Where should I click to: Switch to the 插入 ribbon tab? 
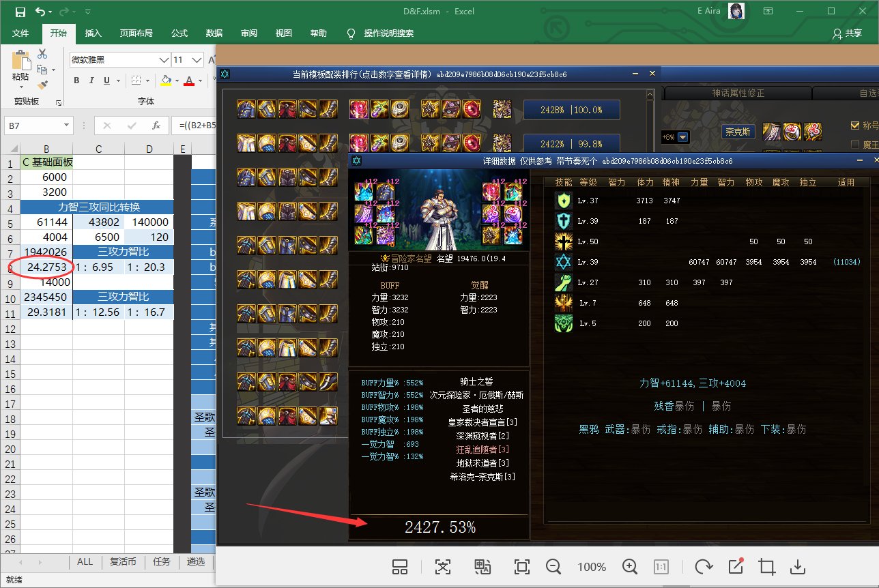point(93,33)
